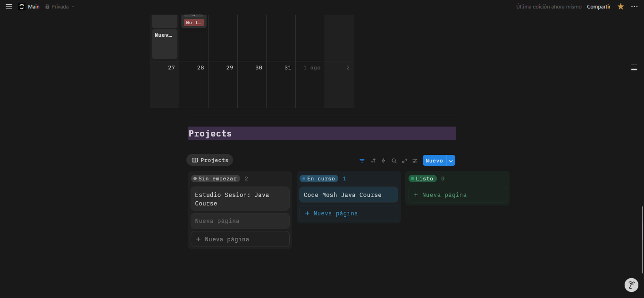This screenshot has height=298, width=644.
Task: Open the Projects board view tab
Action: tap(209, 160)
